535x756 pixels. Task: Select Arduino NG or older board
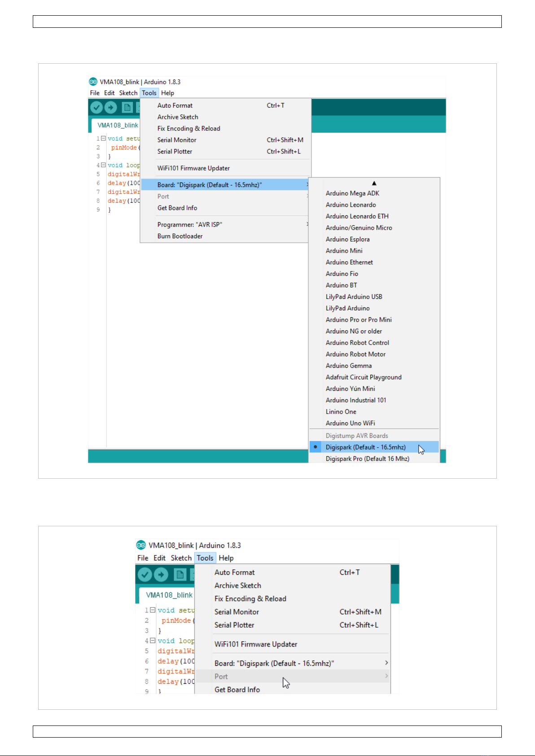coord(374,331)
